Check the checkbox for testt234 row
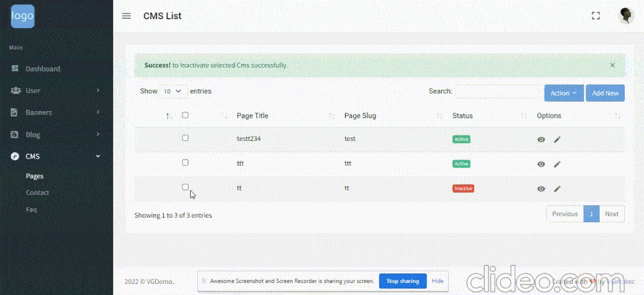The width and height of the screenshot is (644, 295). click(x=185, y=138)
